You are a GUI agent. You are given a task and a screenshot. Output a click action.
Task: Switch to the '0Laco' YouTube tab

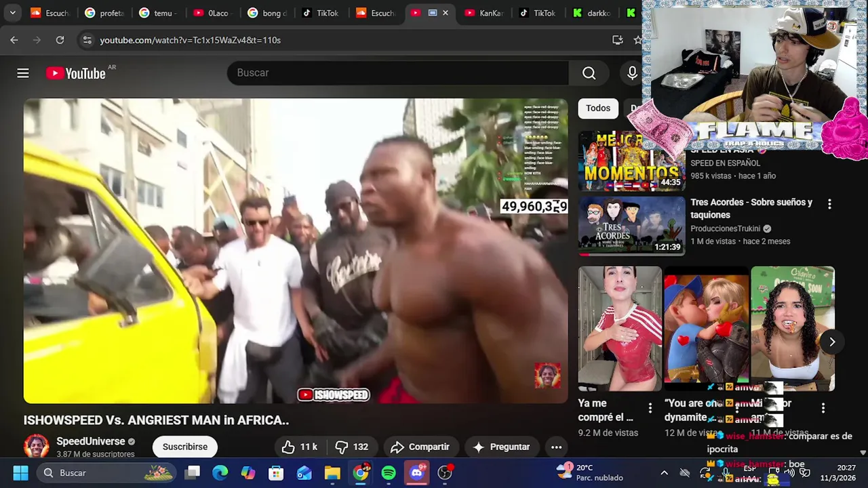click(x=212, y=13)
